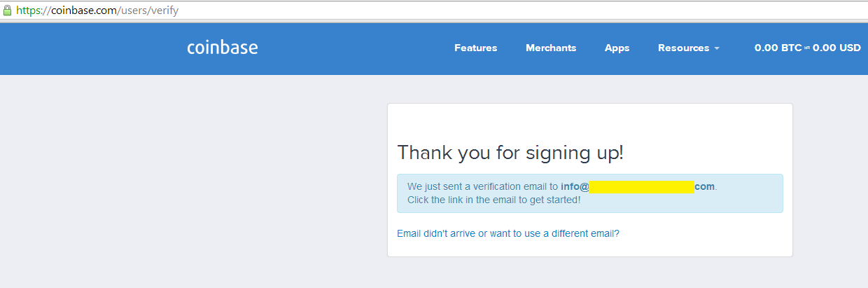
Task: Click the "Thank you for signing up!" heading
Action: (x=510, y=153)
